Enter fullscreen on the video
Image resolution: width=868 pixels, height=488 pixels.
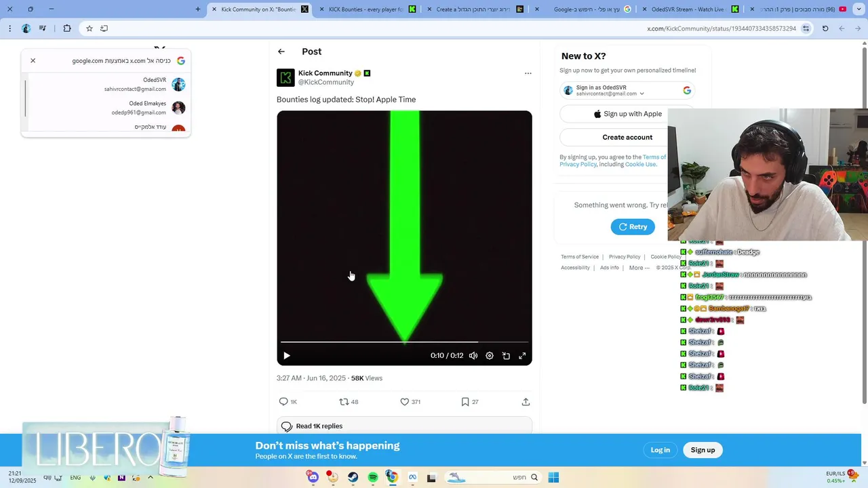[x=522, y=356]
